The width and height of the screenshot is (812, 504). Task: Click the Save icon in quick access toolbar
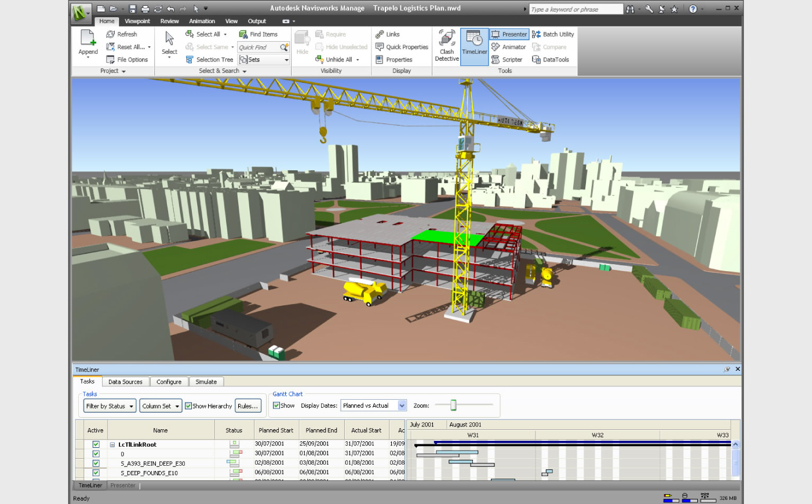(133, 9)
